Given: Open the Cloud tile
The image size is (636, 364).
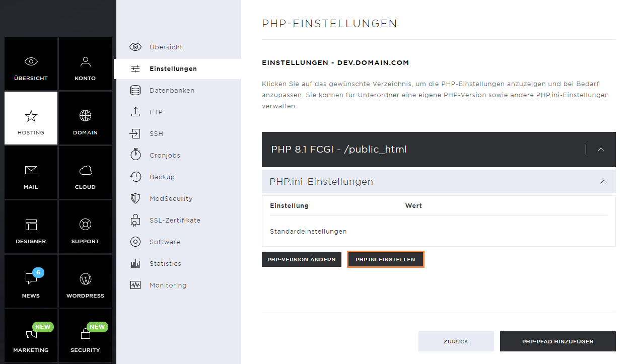Looking at the screenshot, I should [x=85, y=173].
